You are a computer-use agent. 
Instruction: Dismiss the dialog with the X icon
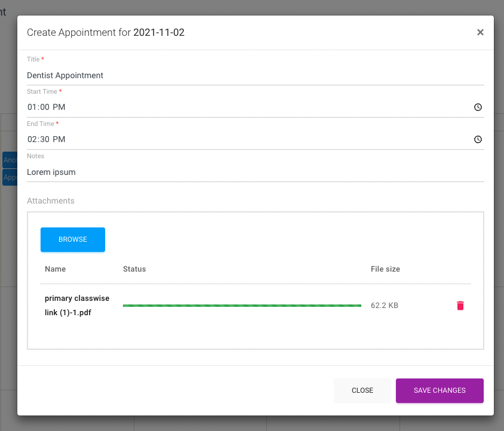point(480,32)
